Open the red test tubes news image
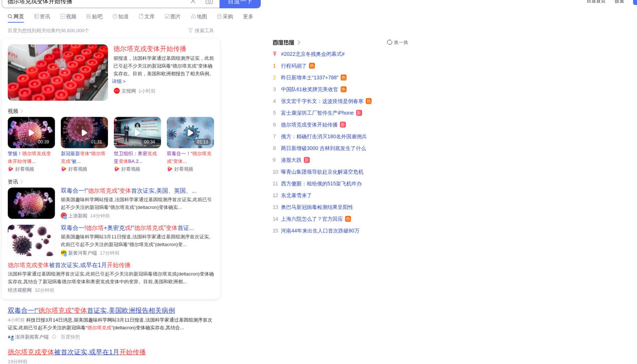This screenshot has width=637, height=364. (58, 72)
